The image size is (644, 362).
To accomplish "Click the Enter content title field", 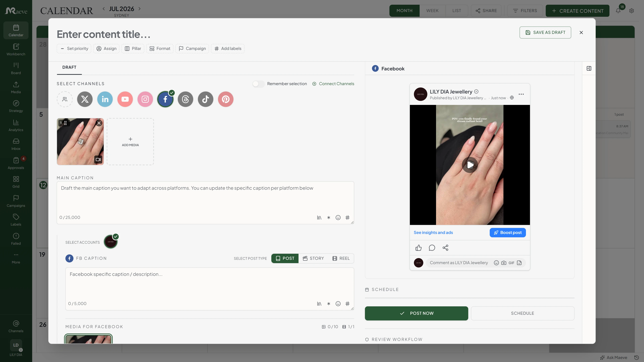I will (104, 34).
